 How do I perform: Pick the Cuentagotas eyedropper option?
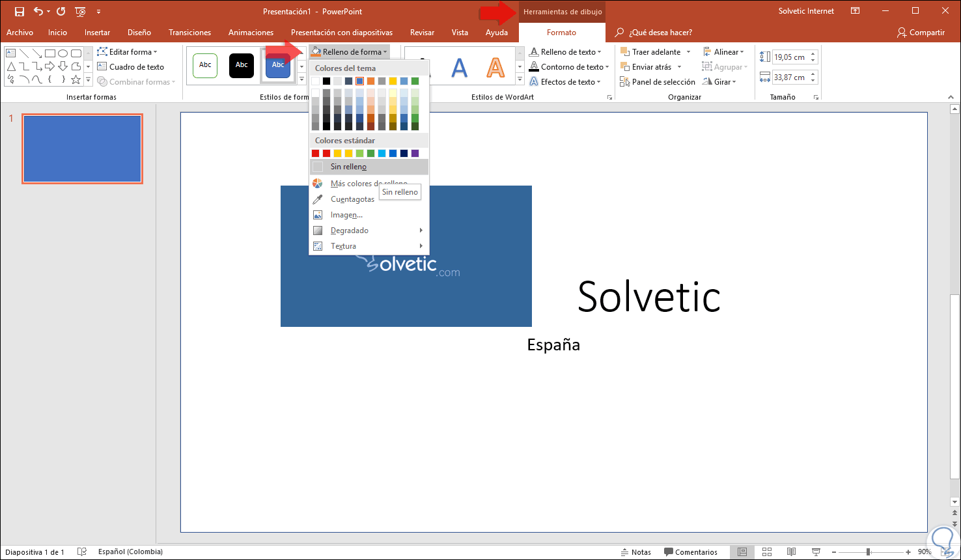pyautogui.click(x=352, y=199)
